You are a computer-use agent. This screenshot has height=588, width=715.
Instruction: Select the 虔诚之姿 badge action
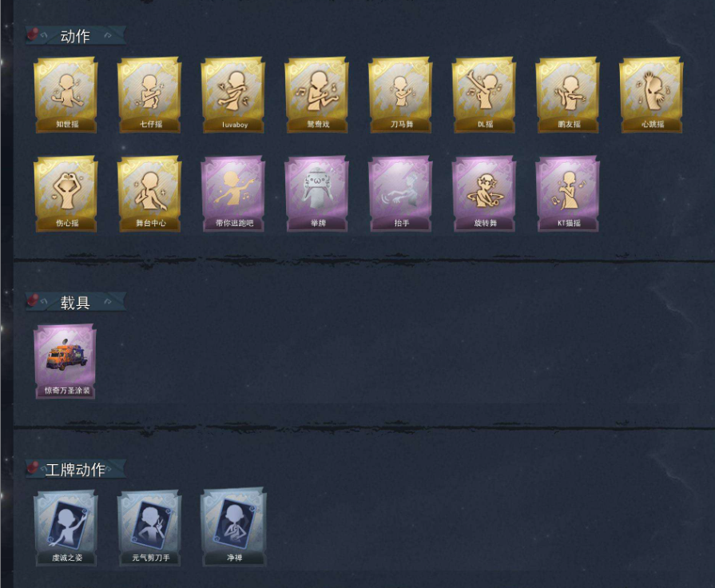pyautogui.click(x=66, y=528)
